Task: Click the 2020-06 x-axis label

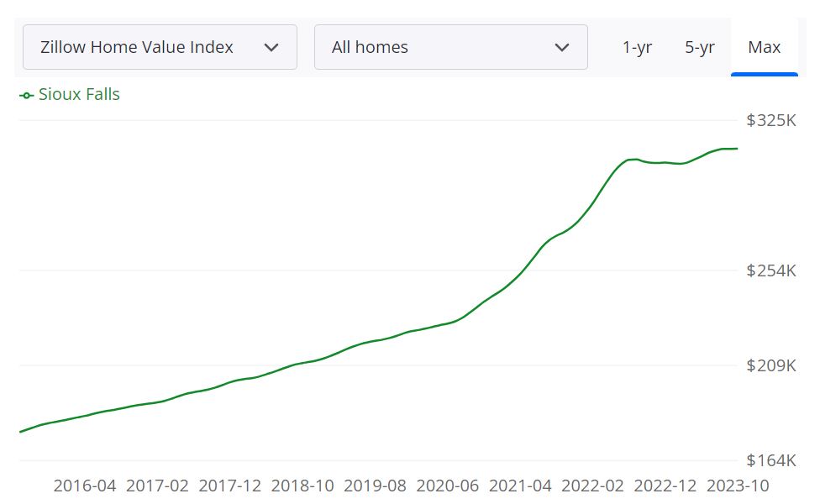Action: pyautogui.click(x=449, y=486)
